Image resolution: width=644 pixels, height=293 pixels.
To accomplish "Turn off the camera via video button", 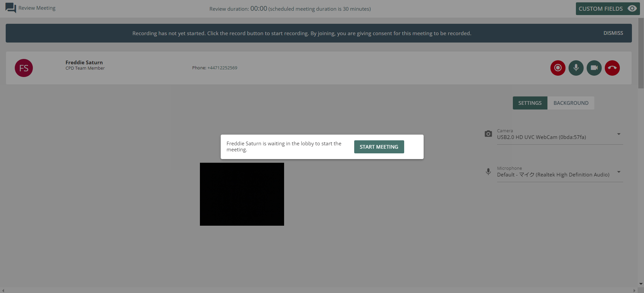I will click(x=594, y=68).
